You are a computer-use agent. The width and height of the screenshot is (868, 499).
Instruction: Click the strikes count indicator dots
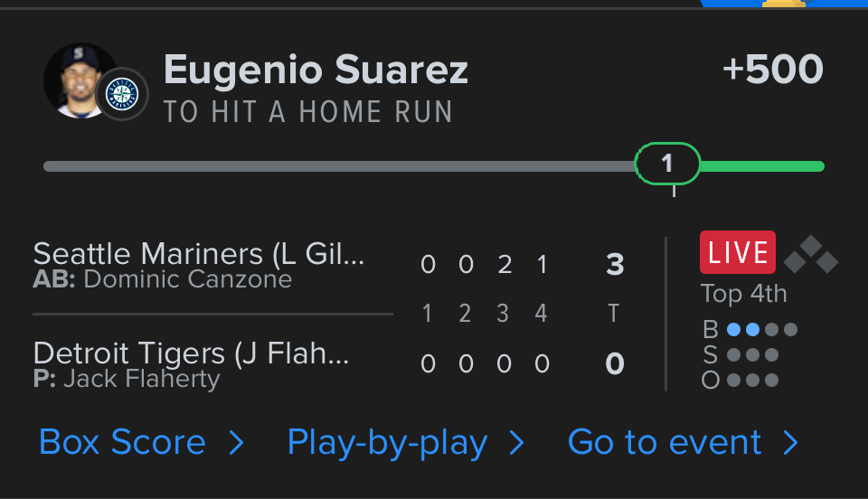(752, 354)
